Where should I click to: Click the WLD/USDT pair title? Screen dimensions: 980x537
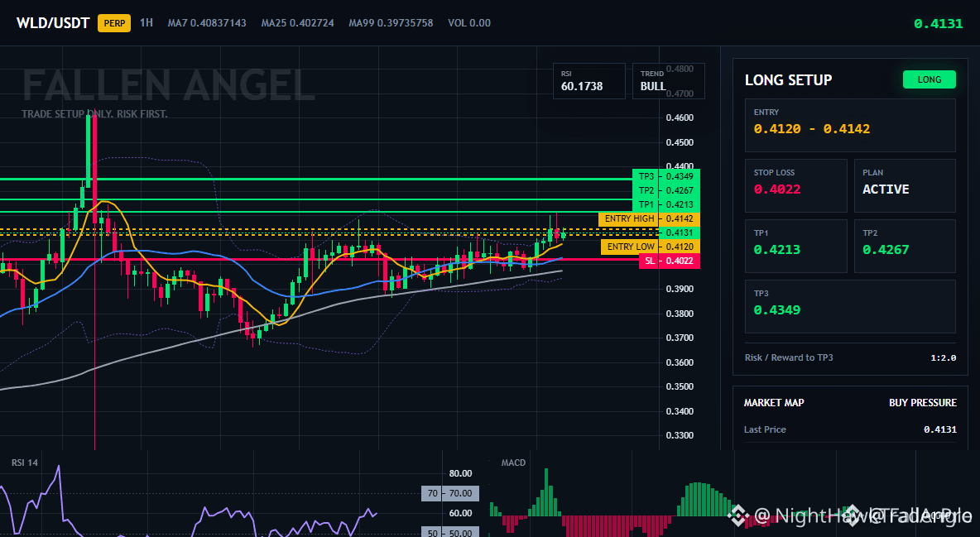tap(53, 23)
